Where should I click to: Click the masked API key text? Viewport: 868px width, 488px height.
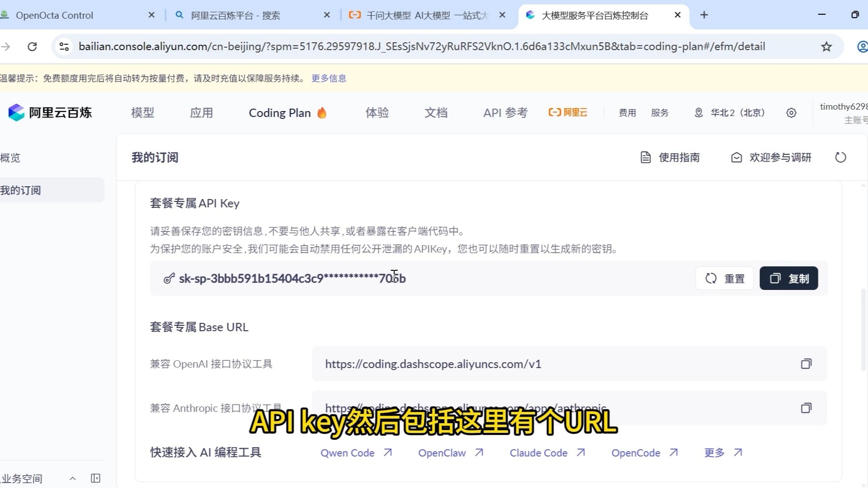(292, 279)
